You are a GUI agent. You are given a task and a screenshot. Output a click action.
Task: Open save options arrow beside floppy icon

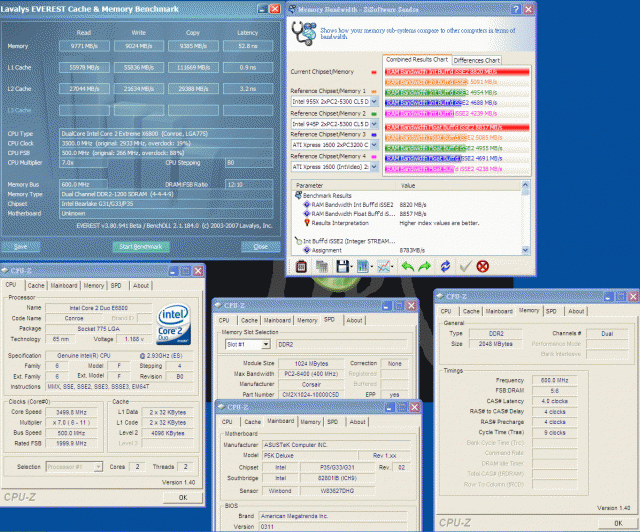coord(351,267)
